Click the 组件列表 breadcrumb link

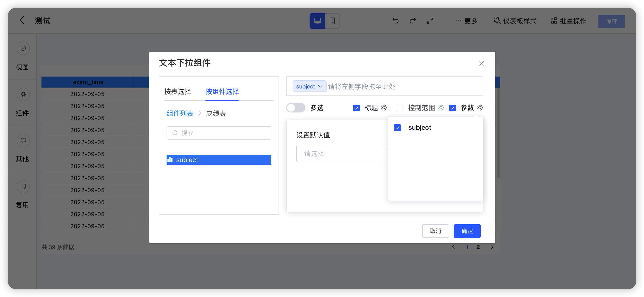(x=180, y=114)
